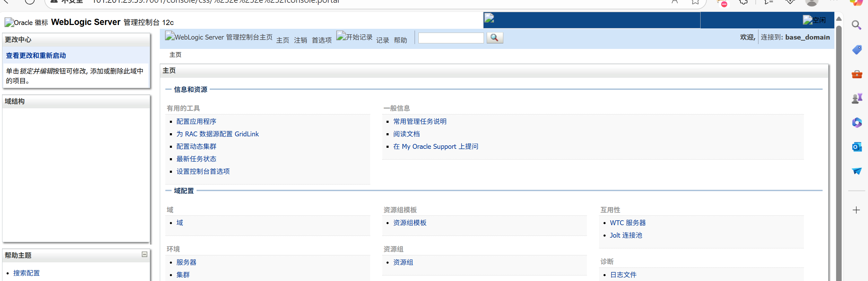The width and height of the screenshot is (868, 281).
Task: Click the 域结构 panel header
Action: click(76, 101)
